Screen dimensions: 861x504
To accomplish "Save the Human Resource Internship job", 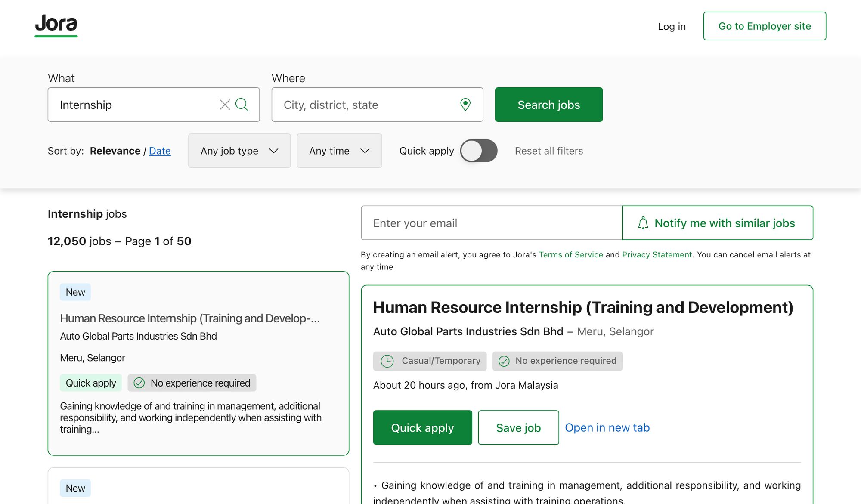I will (518, 427).
